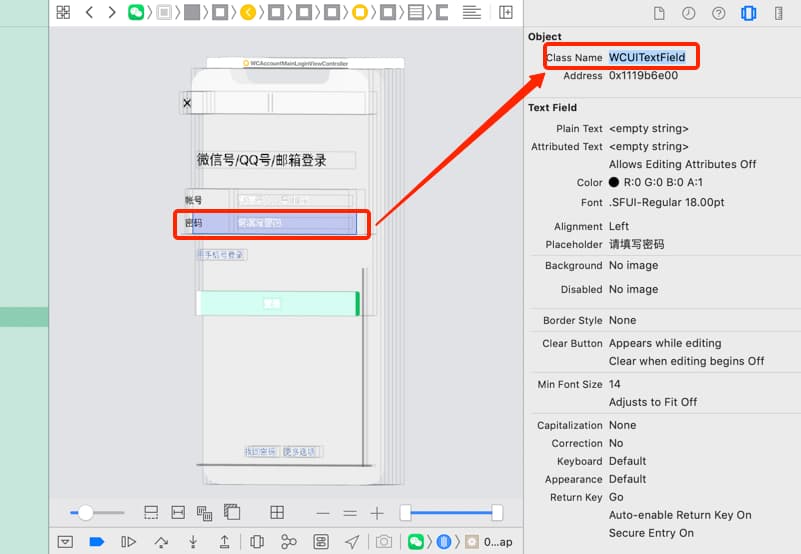
Task: Toggle show clipped content
Action: coord(151,513)
